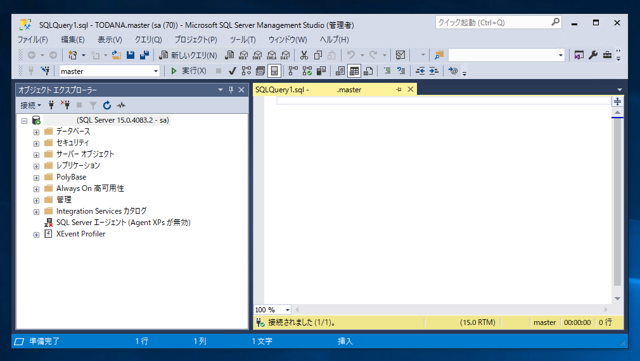Open the クエリ(Q) menu
This screenshot has width=640, height=361.
click(148, 40)
